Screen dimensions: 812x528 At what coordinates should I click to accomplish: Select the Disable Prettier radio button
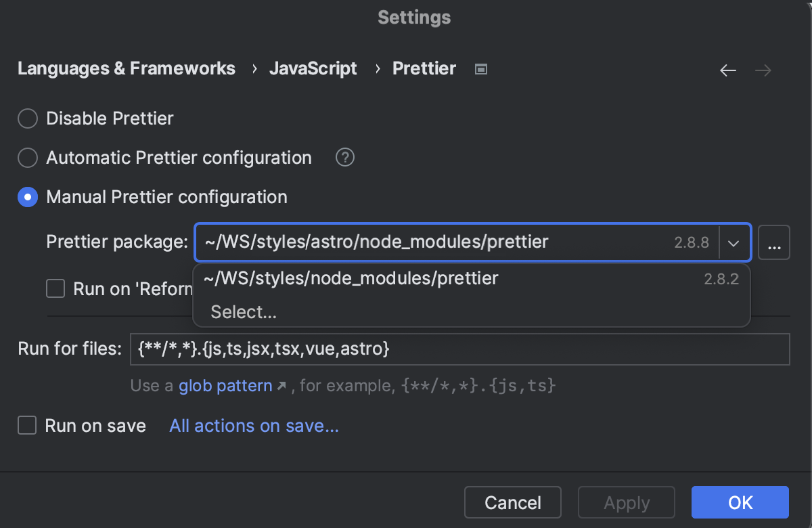pos(28,118)
